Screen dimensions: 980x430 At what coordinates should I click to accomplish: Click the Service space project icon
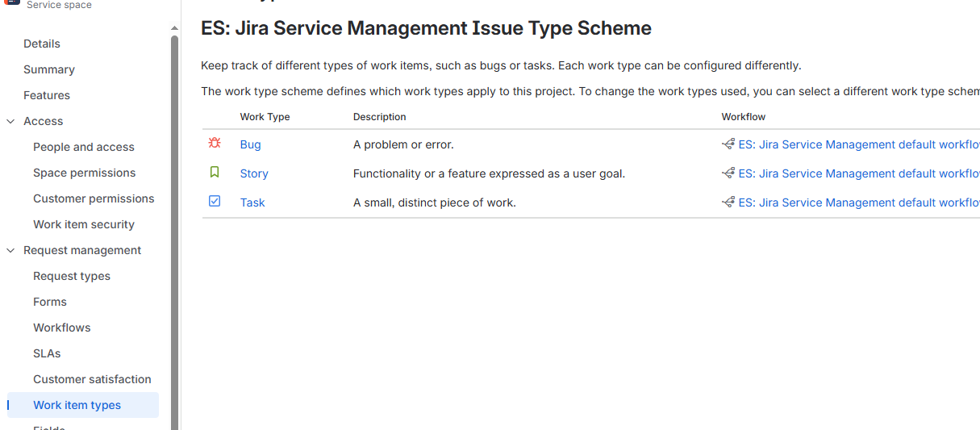pos(14,3)
